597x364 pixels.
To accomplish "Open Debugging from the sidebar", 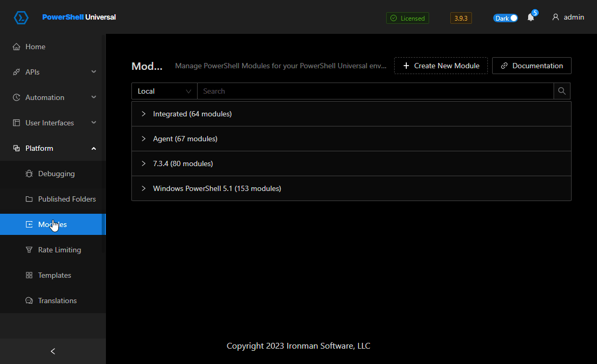I will pyautogui.click(x=56, y=174).
